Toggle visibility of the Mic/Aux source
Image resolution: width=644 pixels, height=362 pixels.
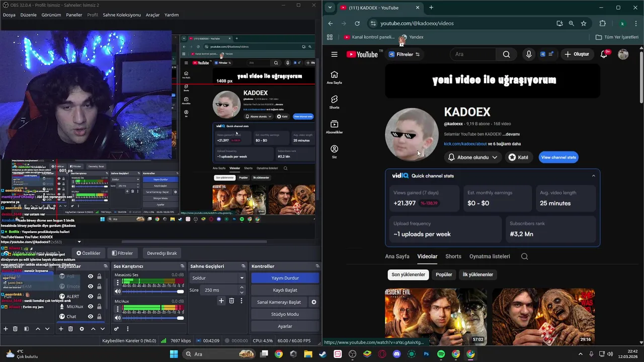click(x=91, y=307)
